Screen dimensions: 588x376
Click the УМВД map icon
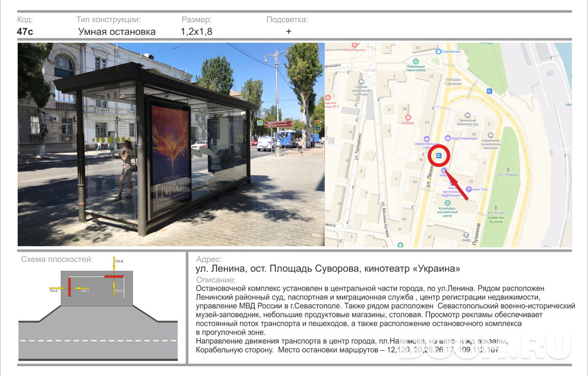click(466, 235)
